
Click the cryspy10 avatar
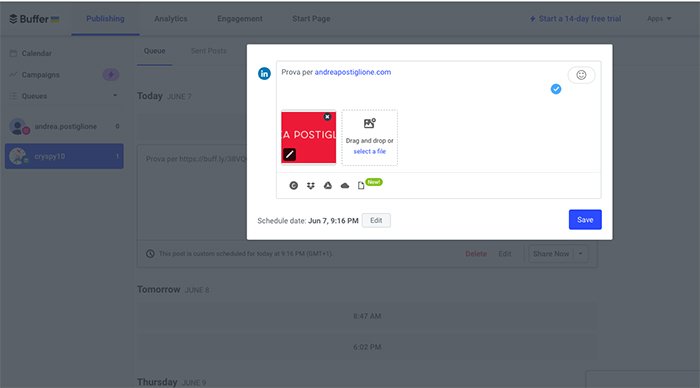18,156
